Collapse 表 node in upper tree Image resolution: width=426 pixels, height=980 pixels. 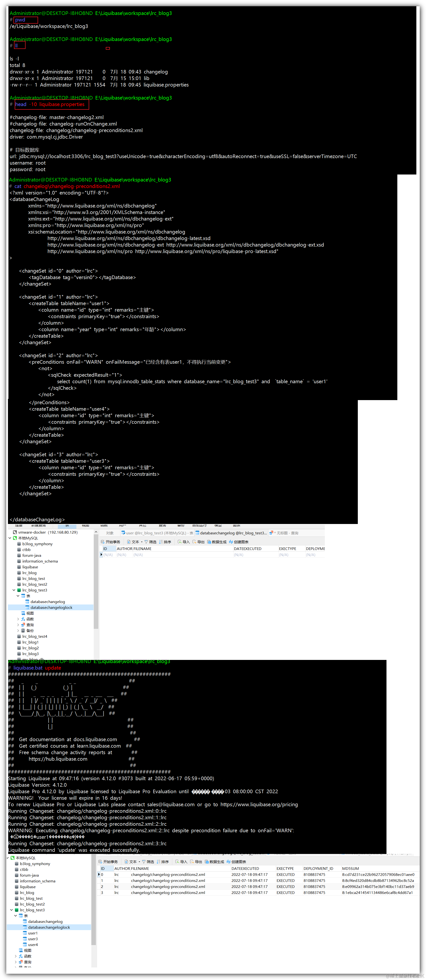coord(18,596)
